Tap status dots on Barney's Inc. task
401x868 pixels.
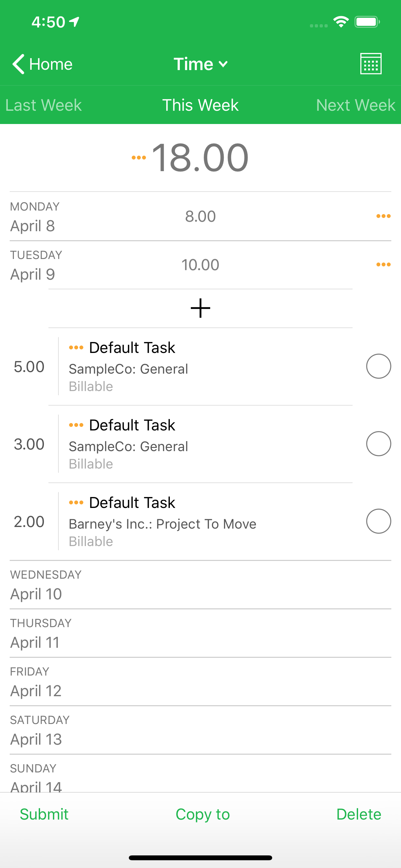[76, 502]
